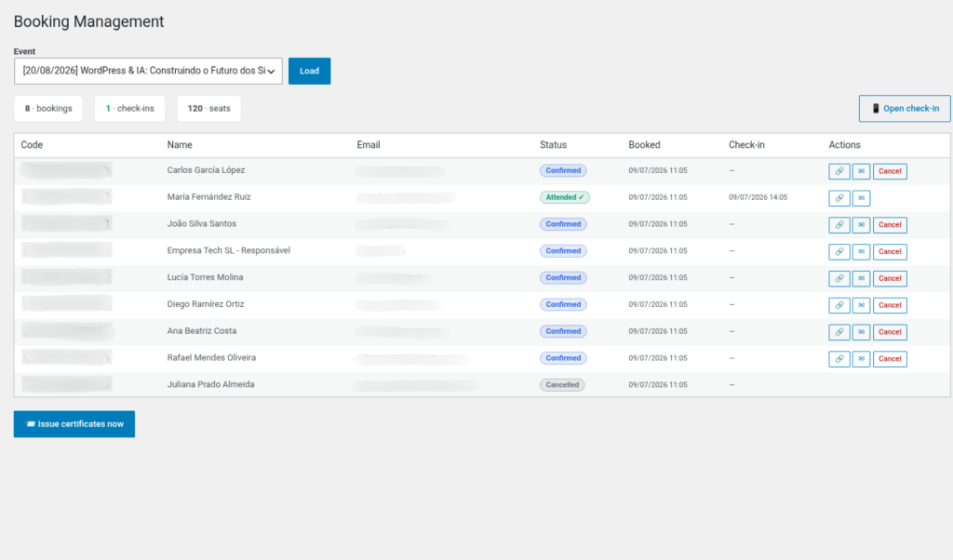Resend email to Ana Beatriz Costa
Viewport: 953px width, 560px height.
coord(861,331)
